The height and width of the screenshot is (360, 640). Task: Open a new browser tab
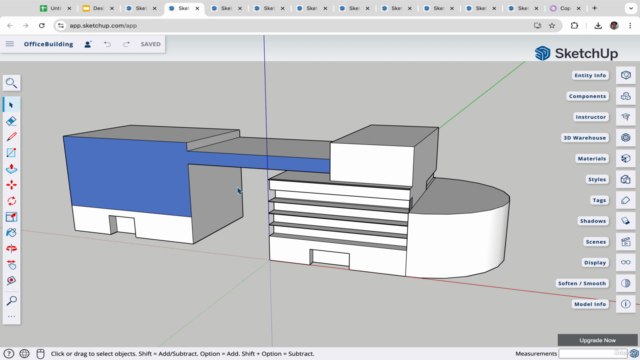tap(594, 8)
